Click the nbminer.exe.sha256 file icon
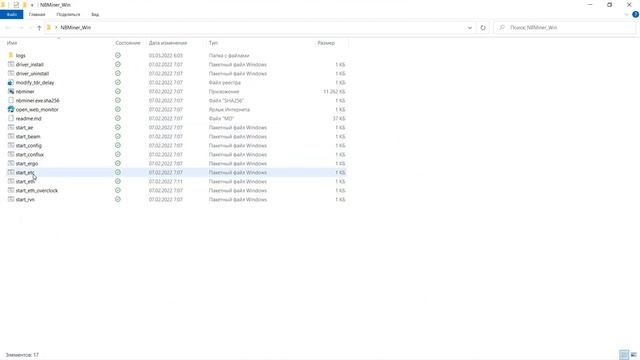The image size is (640, 360). (x=11, y=100)
